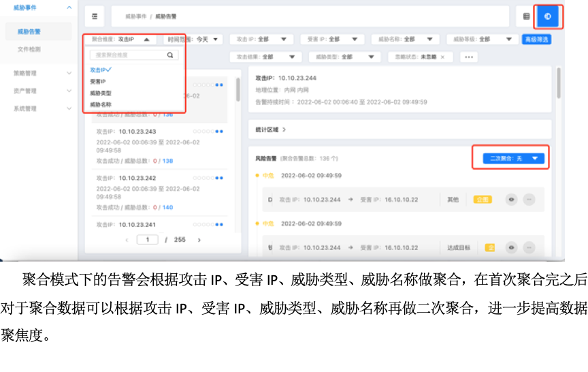
Task: Click the sidebar collapse menu icon
Action: pyautogui.click(x=94, y=16)
